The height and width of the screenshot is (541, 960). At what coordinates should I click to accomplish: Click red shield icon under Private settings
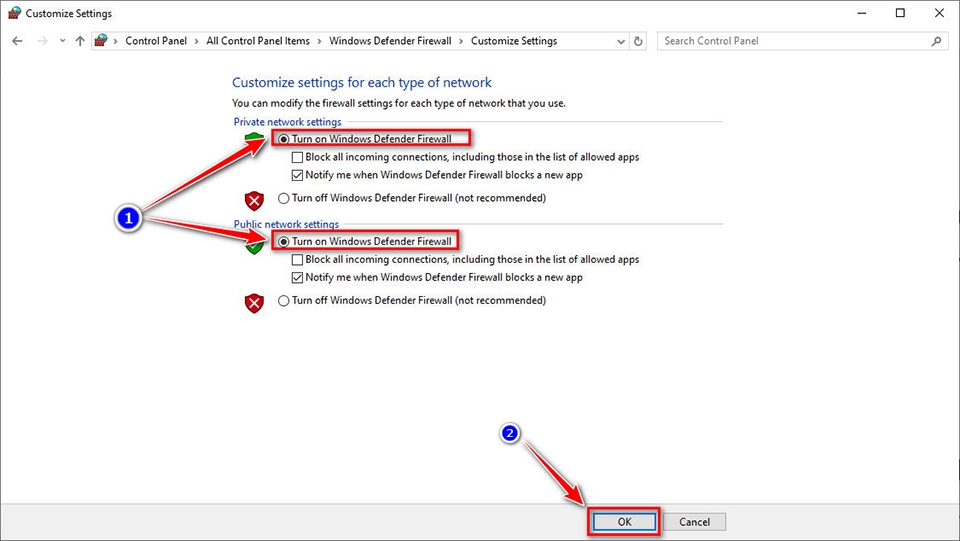pos(254,200)
